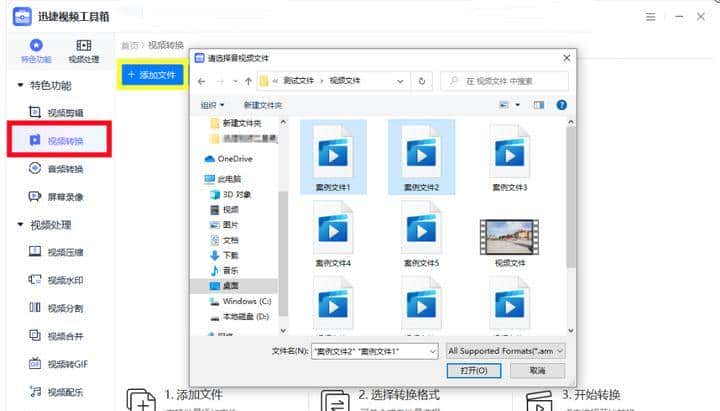Collapse the 视频处理 sidebar section

click(20, 225)
